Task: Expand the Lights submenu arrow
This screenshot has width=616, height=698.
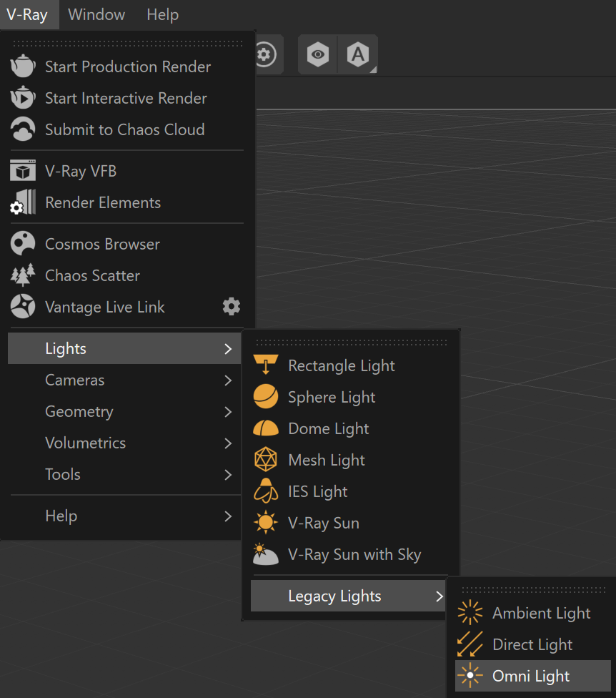Action: click(x=228, y=348)
